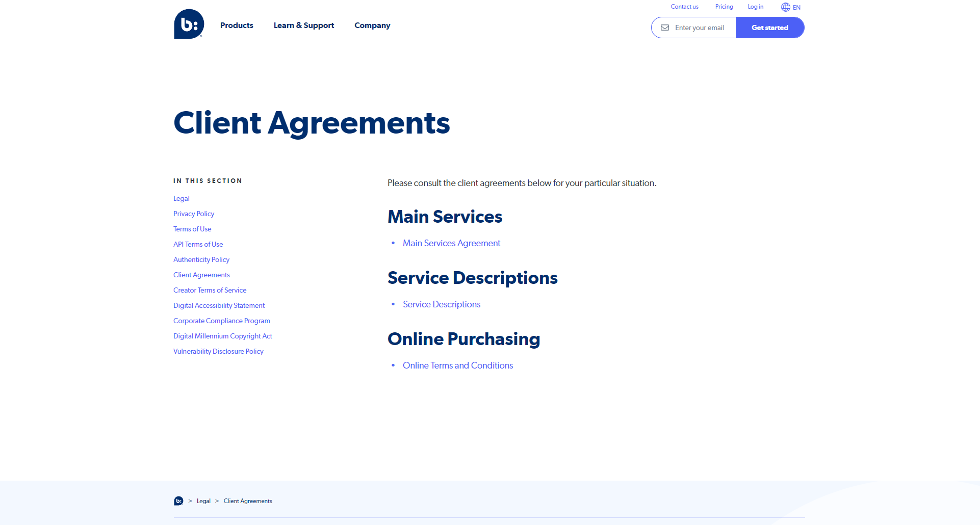Open the EN language selector

click(796, 8)
